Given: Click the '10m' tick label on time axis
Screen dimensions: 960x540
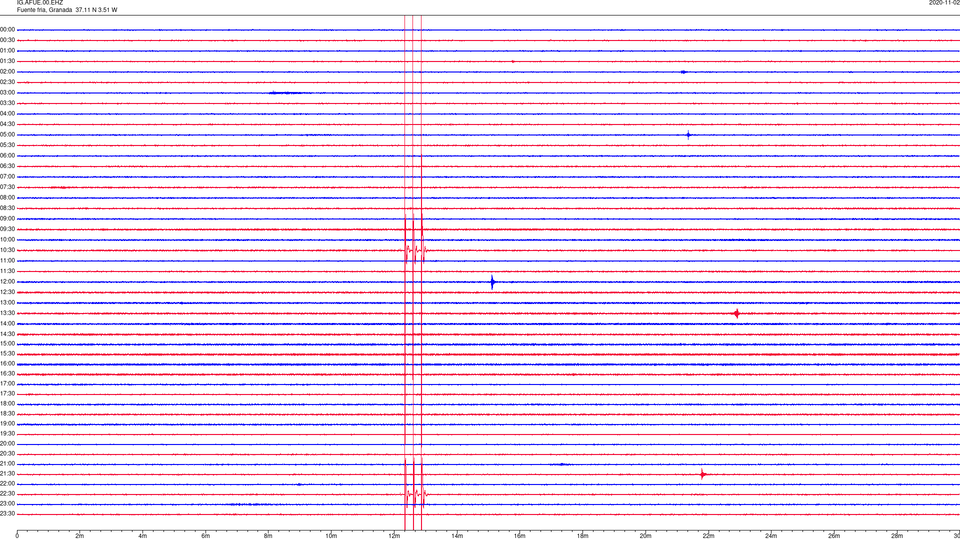Looking at the screenshot, I should click(331, 536).
